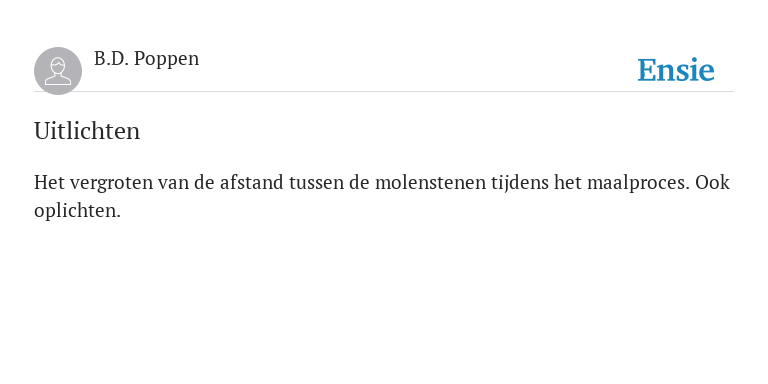Click the person silhouette inside the avatar circle

click(x=58, y=72)
